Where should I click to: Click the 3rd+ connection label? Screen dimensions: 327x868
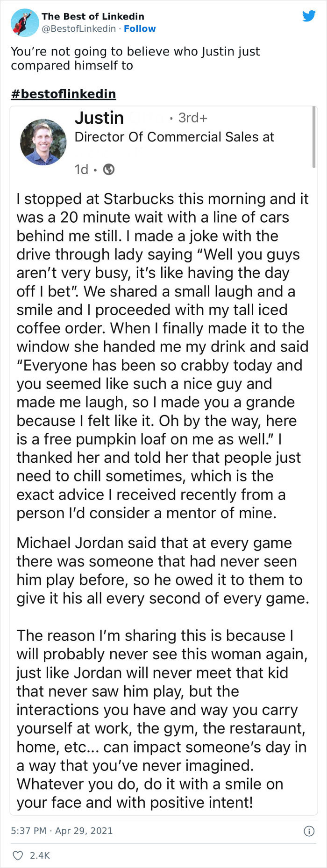(x=193, y=118)
